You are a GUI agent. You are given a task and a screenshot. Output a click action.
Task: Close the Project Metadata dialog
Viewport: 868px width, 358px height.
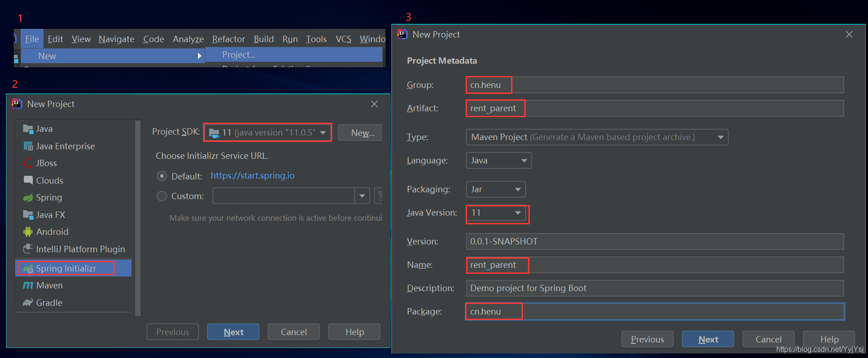click(x=849, y=34)
